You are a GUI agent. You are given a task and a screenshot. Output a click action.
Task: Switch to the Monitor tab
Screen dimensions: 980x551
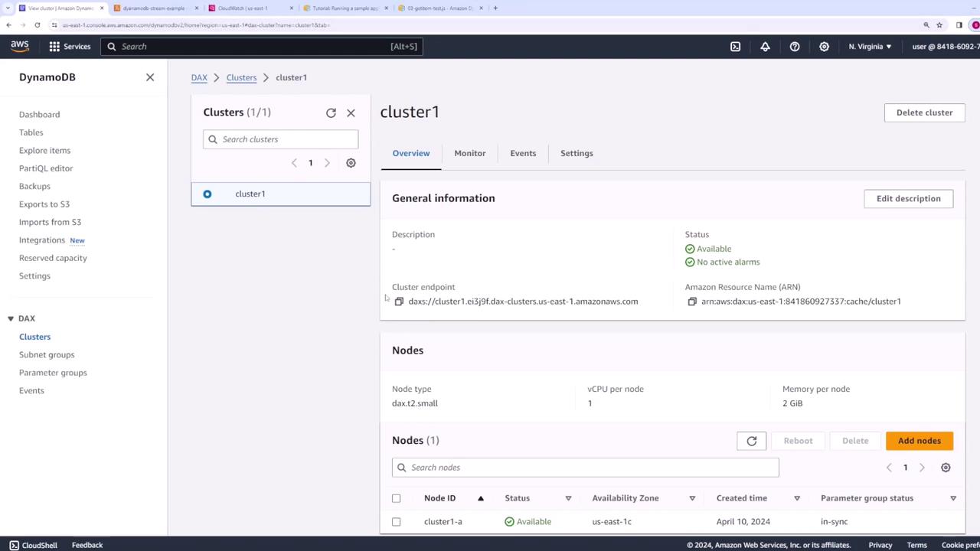click(470, 153)
